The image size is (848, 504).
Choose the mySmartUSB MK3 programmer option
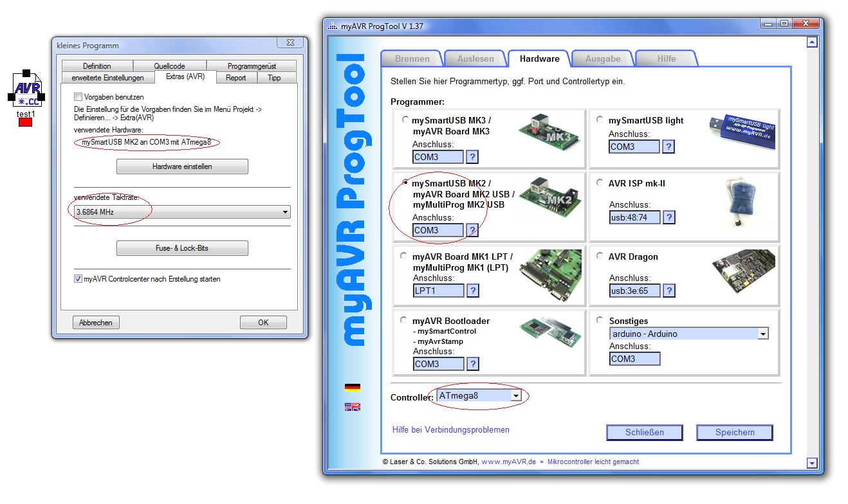click(x=405, y=120)
